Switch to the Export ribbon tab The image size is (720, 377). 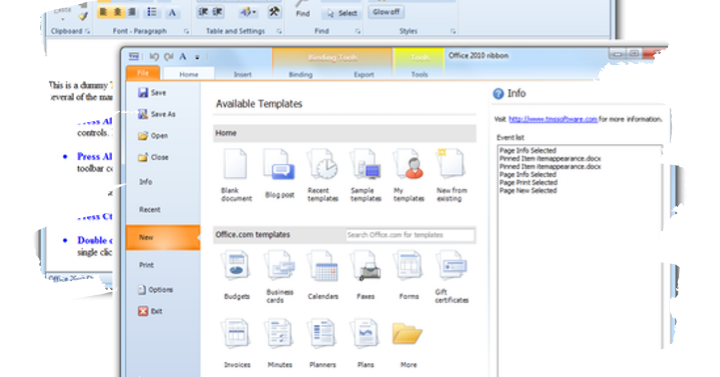364,74
